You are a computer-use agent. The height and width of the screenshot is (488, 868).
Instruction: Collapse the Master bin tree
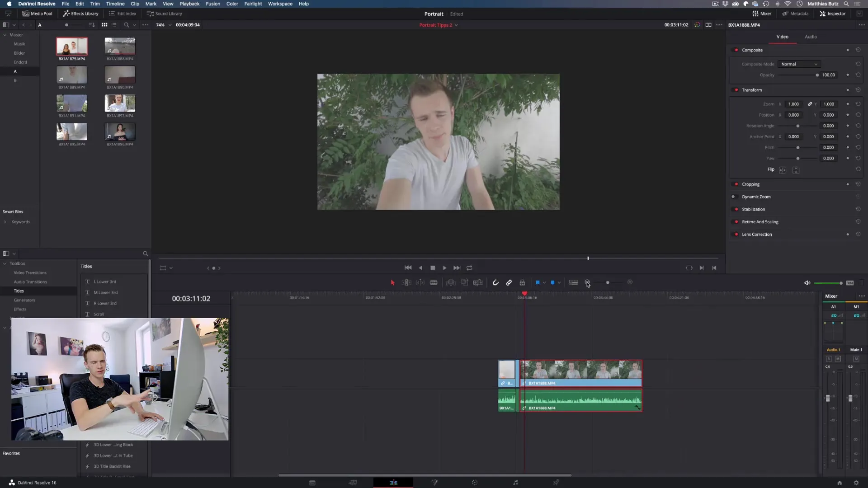(5, 35)
